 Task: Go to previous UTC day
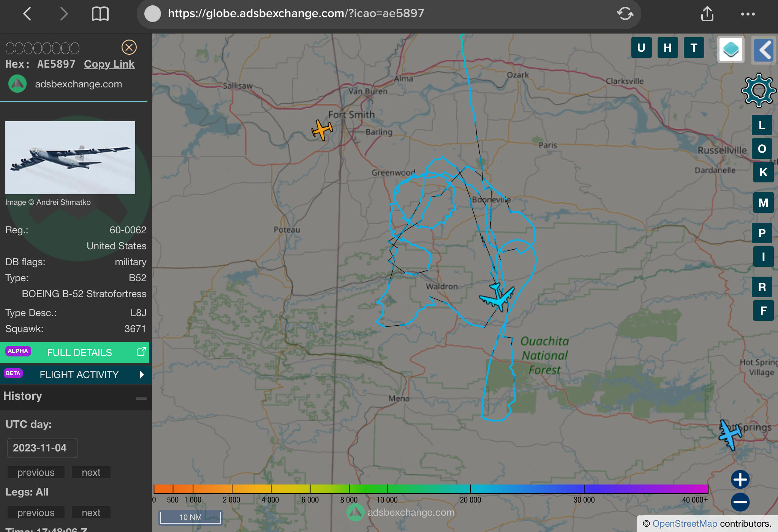coord(36,472)
